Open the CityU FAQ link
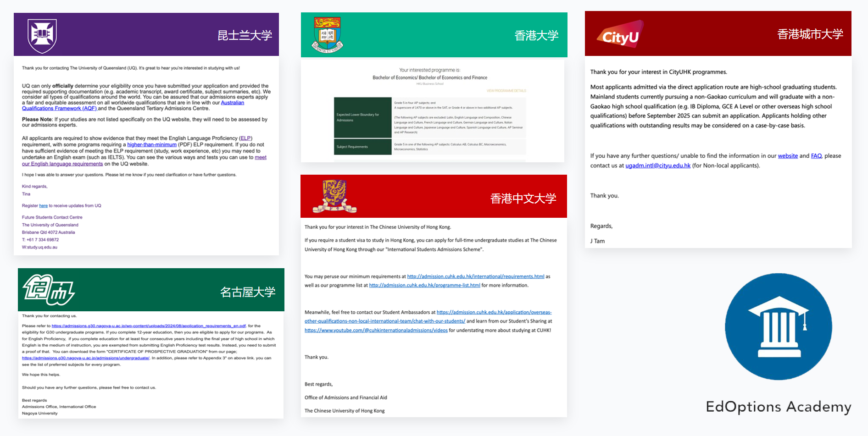 coord(816,156)
